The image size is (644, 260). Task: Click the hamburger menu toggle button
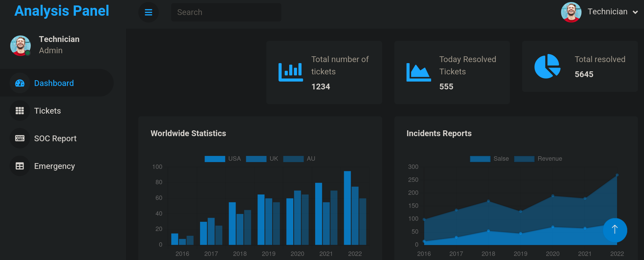(x=149, y=12)
